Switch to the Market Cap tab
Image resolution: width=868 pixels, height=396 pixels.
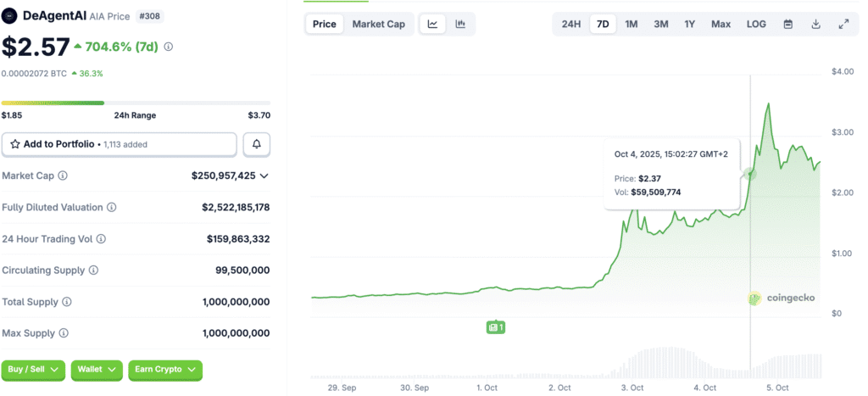click(x=378, y=24)
